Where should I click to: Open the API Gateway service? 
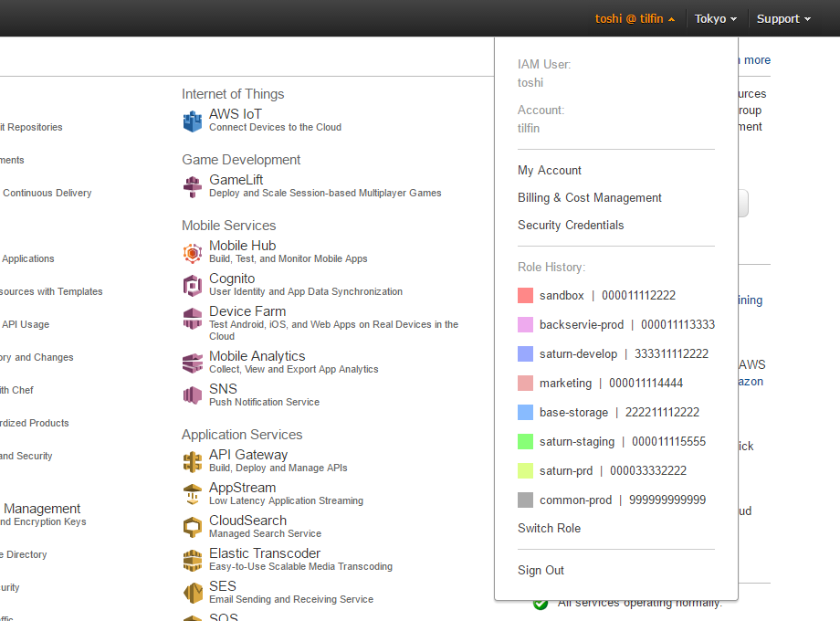coord(193,460)
